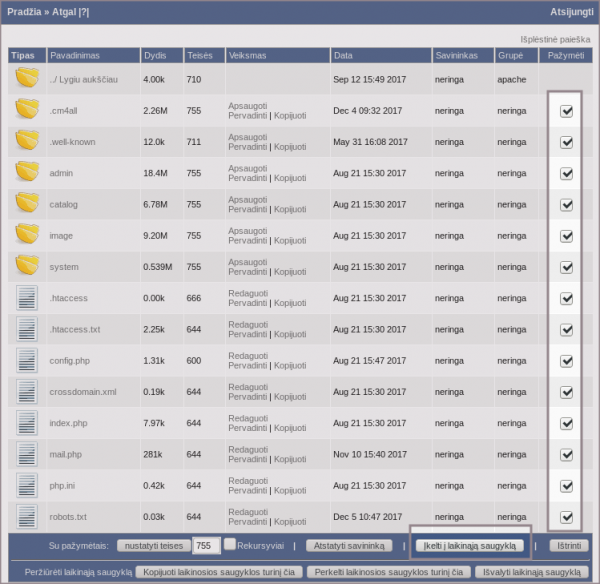Screen dimensions: 600x584
Task: Click Kopijuoti for robots.txt
Action: (290, 522)
